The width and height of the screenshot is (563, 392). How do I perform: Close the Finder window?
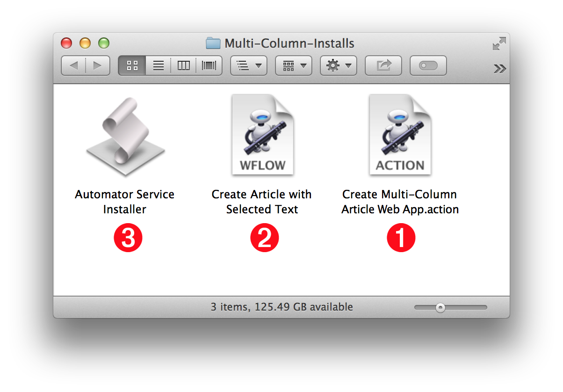click(x=67, y=44)
